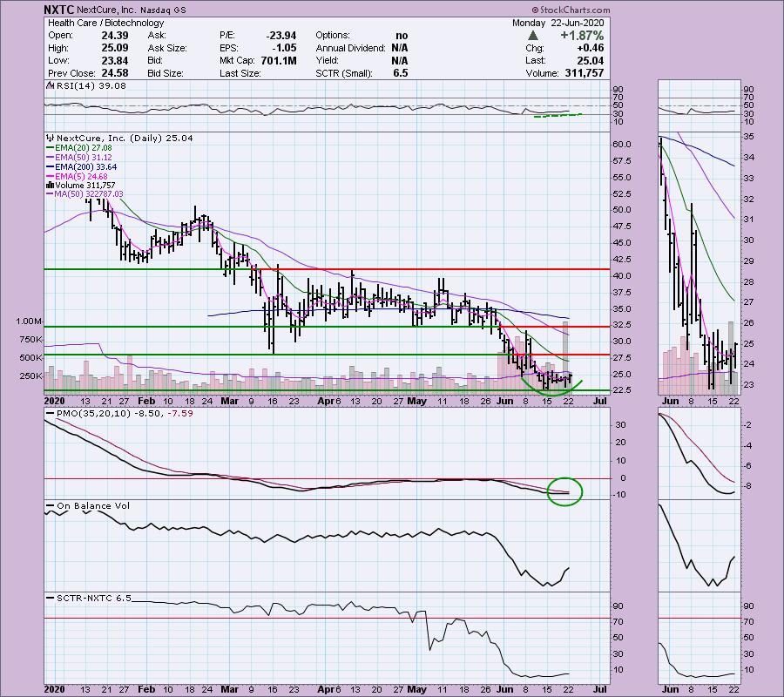Click the Nasdaq GS exchange label
This screenshot has height=697, width=784.
tap(163, 10)
